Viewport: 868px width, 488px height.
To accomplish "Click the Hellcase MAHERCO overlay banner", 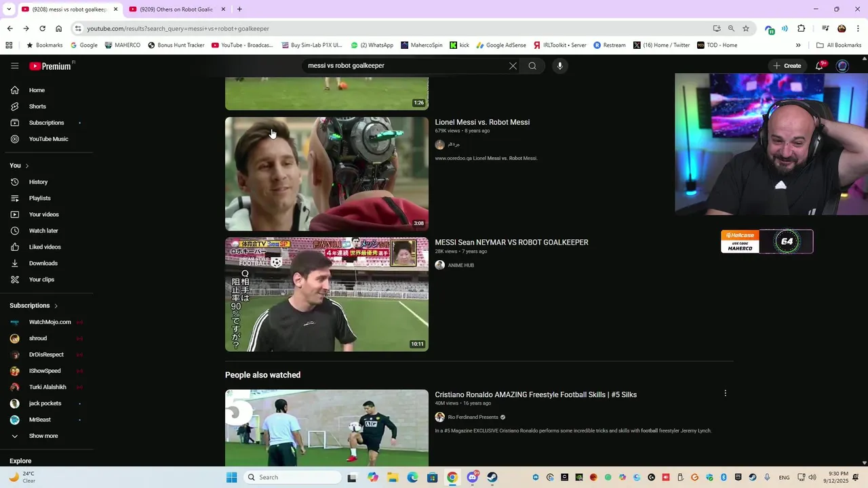I will tap(767, 241).
